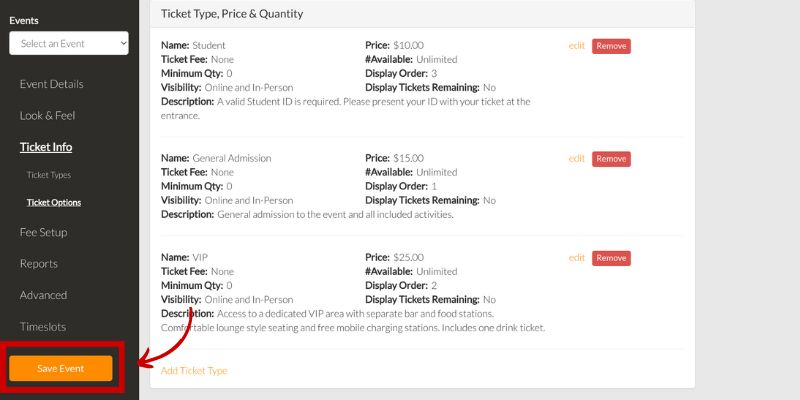800x400 pixels.
Task: Open the Select an Event dropdown
Action: tap(69, 43)
